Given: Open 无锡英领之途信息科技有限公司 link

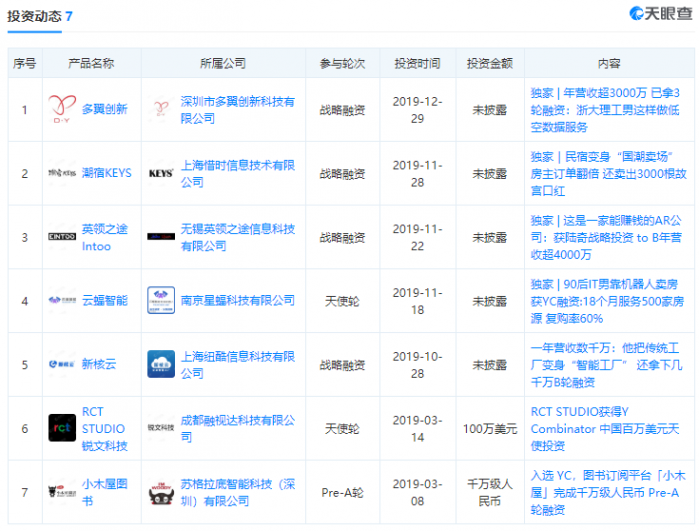Looking at the screenshot, I should 238,237.
